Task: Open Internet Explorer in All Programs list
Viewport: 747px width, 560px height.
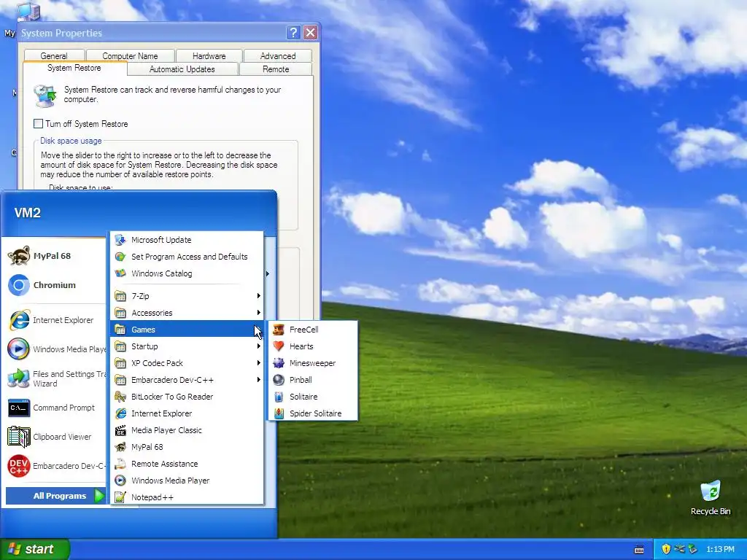Action: click(x=187, y=413)
